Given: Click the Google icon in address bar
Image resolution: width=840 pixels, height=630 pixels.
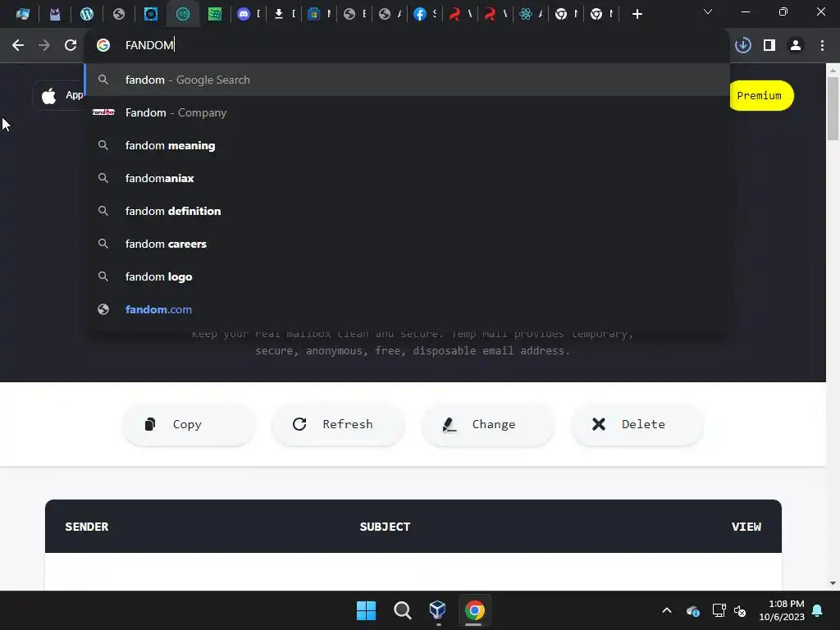Looking at the screenshot, I should [103, 45].
